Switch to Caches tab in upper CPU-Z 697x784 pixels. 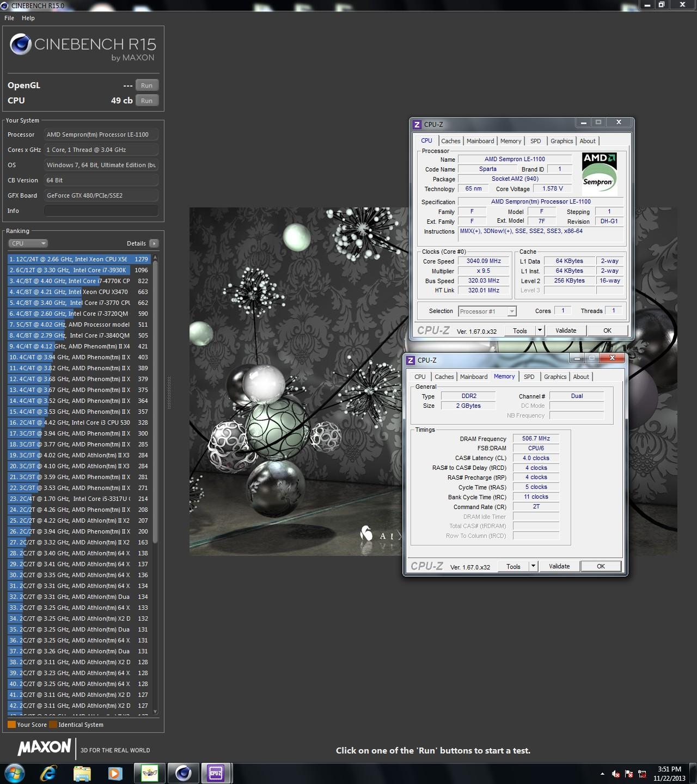pyautogui.click(x=451, y=141)
